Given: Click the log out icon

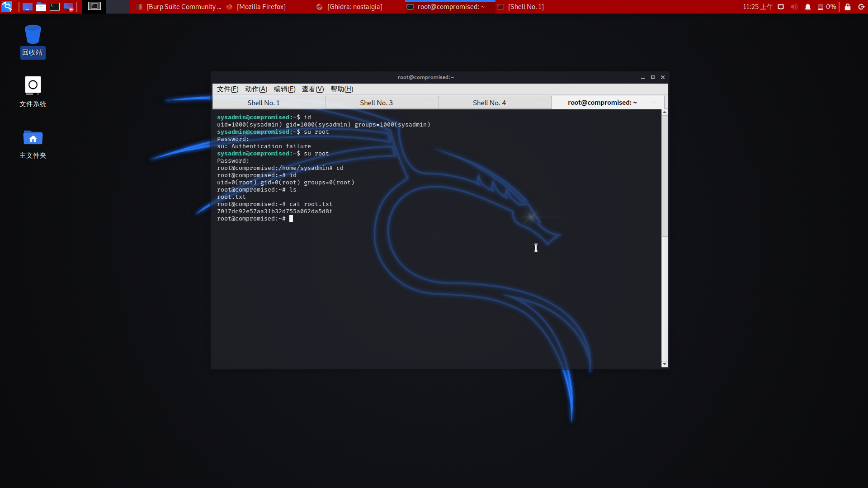Looking at the screenshot, I should 861,7.
